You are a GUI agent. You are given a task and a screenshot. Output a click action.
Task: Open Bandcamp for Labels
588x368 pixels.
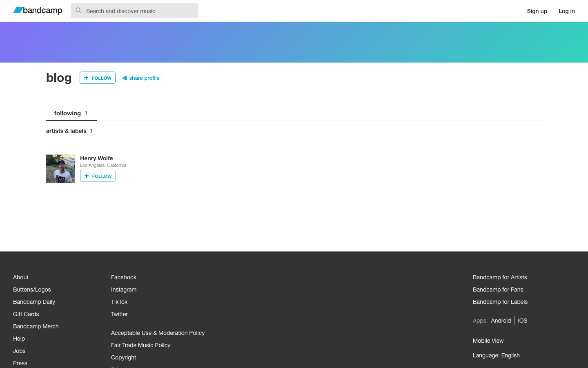click(x=500, y=302)
